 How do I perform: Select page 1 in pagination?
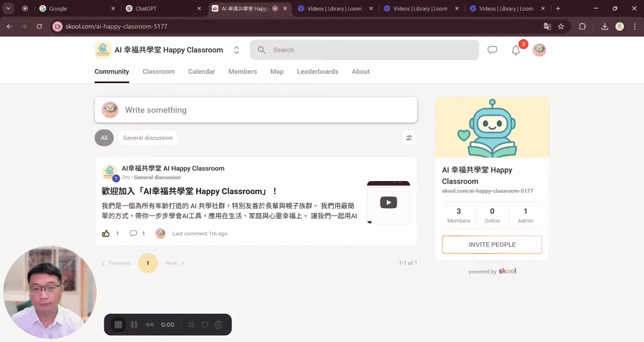148,263
